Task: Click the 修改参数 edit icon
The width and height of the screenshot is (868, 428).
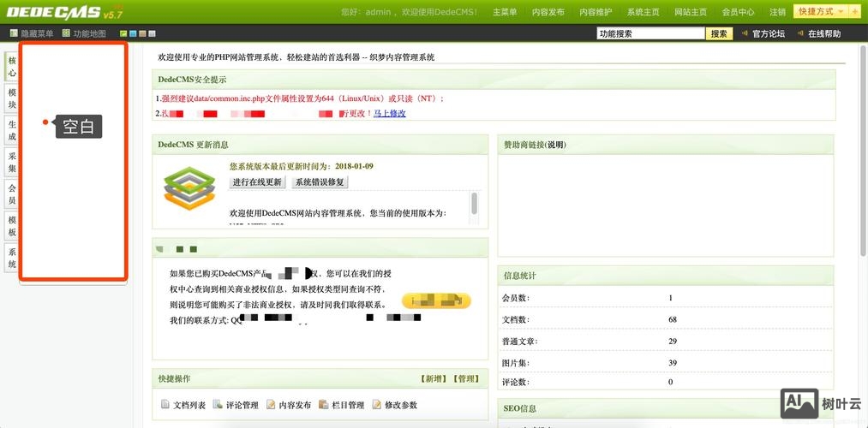Action: (376, 404)
